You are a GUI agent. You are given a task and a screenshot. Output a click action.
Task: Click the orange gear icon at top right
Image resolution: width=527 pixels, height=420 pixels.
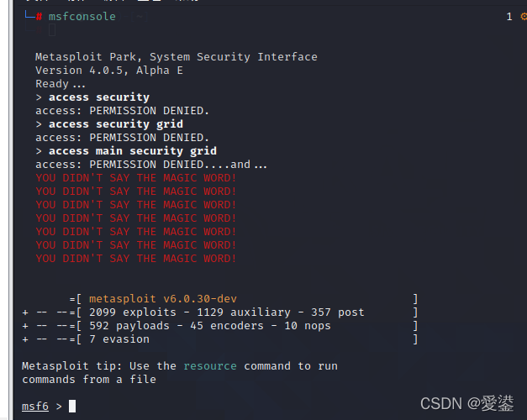(523, 17)
